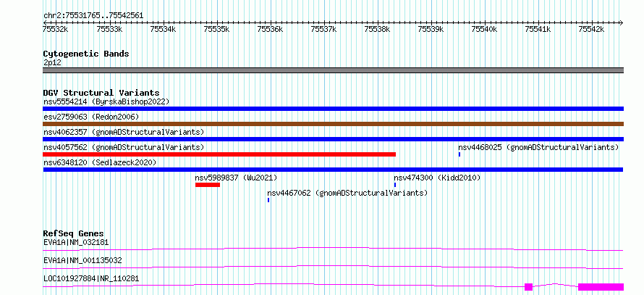Click the small nsv4467062 variant marker

pos(268,200)
